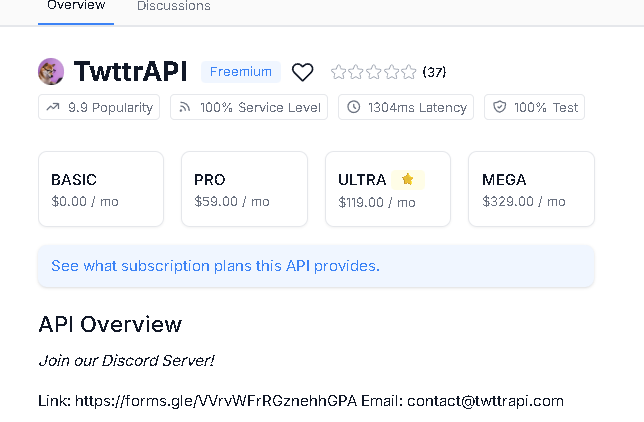Click the Service Level signal icon
Screen dimensions: 644x422
185,107
